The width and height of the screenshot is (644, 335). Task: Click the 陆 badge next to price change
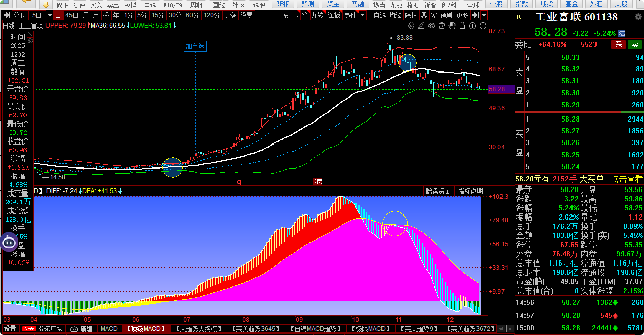[x=622, y=33]
